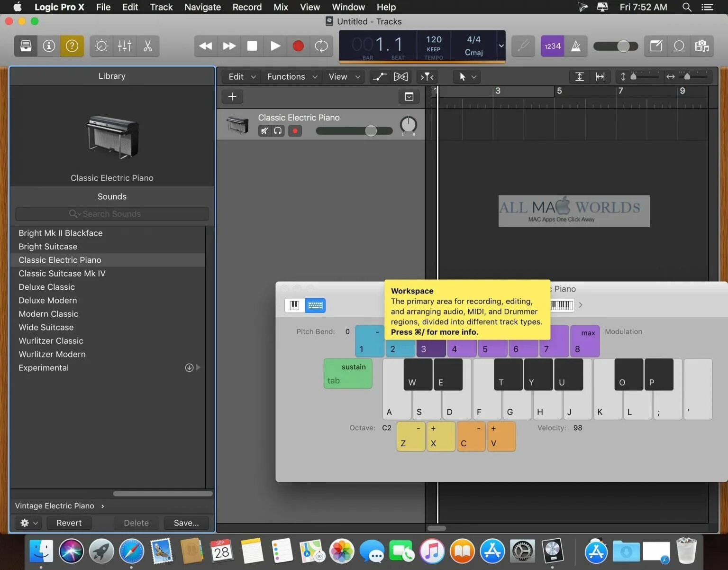This screenshot has height=570, width=728.
Task: Switch to musical typing keyboard icon
Action: point(315,305)
